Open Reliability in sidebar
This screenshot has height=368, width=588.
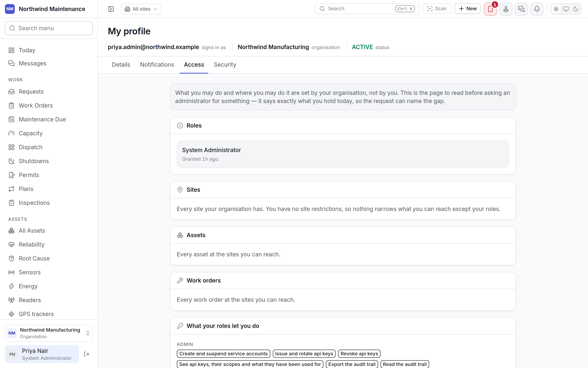[x=49, y=244]
